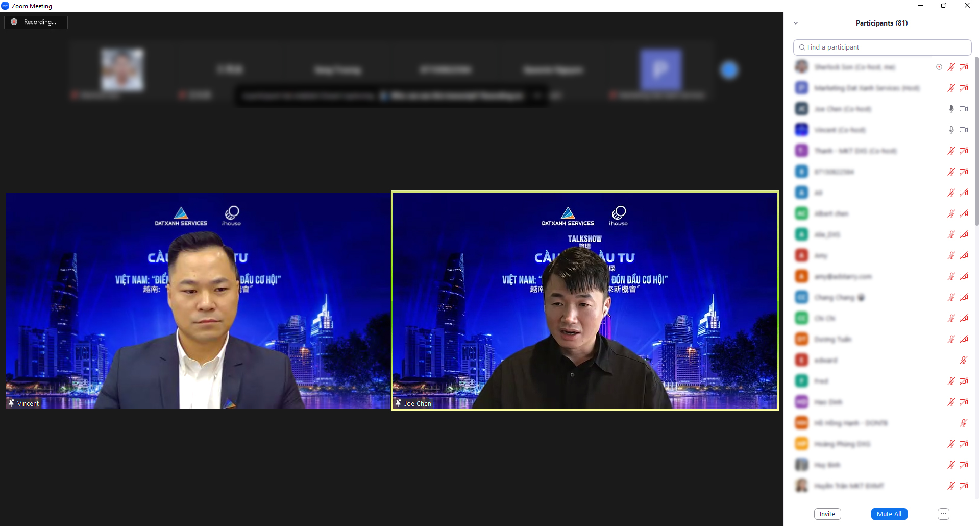Mute Joe Chen's active microphone
980x526 pixels.
click(951, 109)
